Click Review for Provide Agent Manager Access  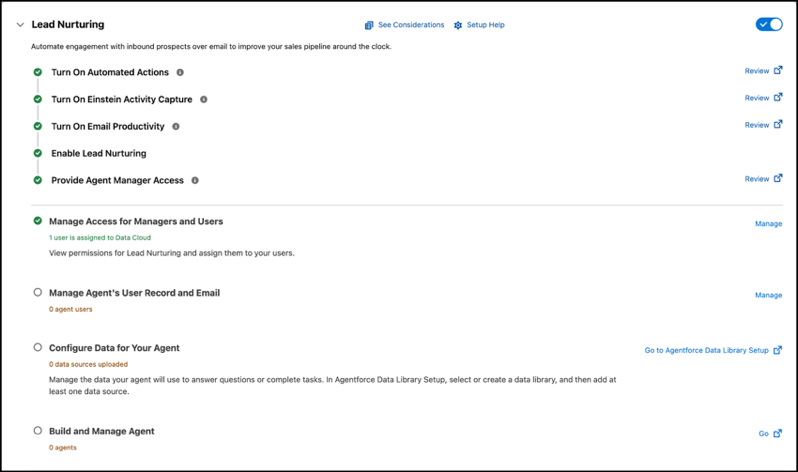coord(757,179)
